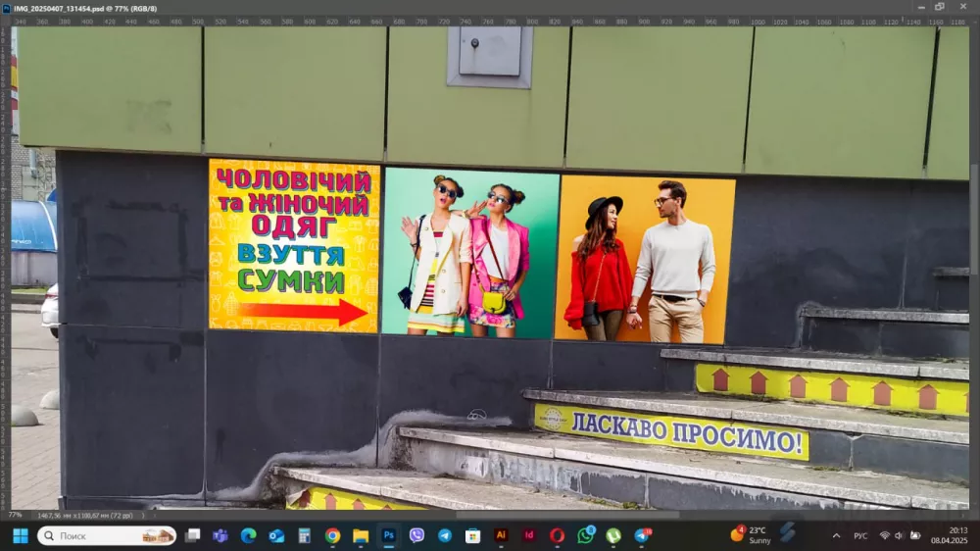Open File Explorer from the taskbar
980x551 pixels.
361,535
